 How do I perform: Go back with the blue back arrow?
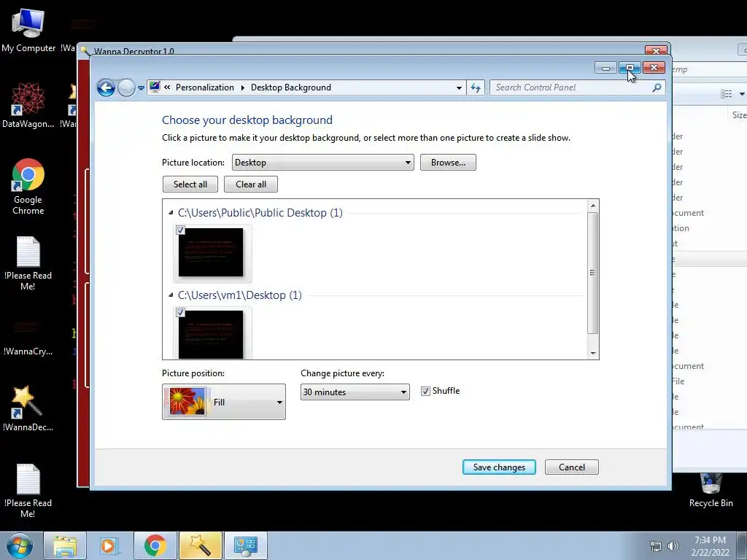[106, 87]
